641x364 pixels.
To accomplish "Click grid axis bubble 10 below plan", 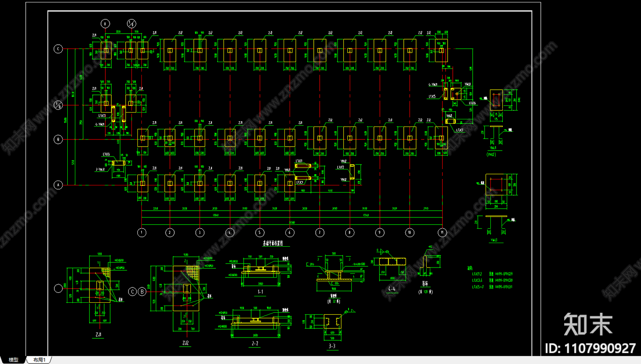I will (x=409, y=233).
